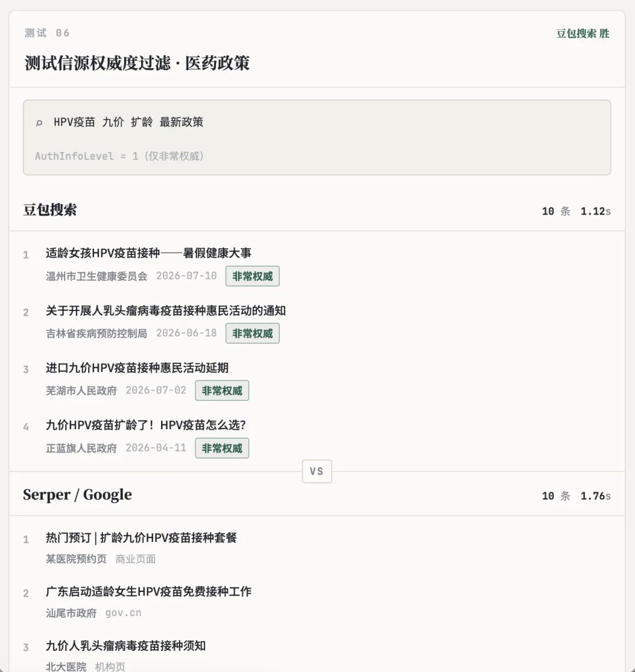Image resolution: width=635 pixels, height=672 pixels.
Task: Open 九价HPV疫苗扩龄了 result
Action: click(x=146, y=425)
